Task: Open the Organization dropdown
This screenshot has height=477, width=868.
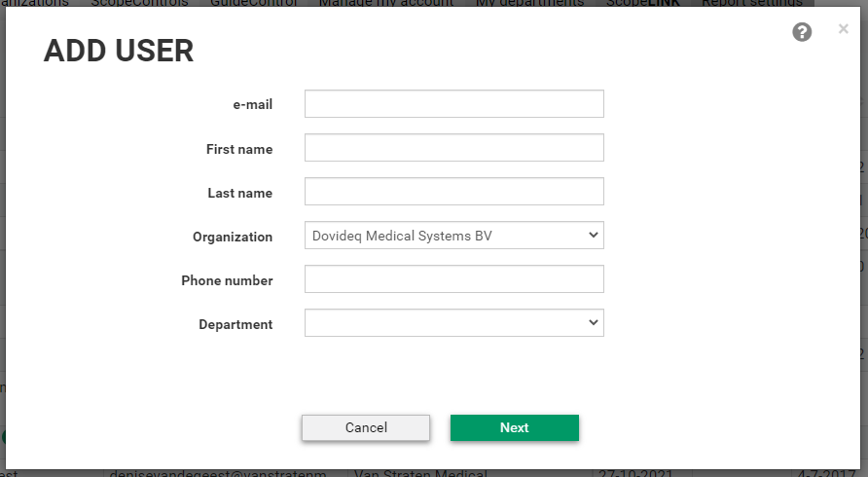Action: pyautogui.click(x=453, y=236)
